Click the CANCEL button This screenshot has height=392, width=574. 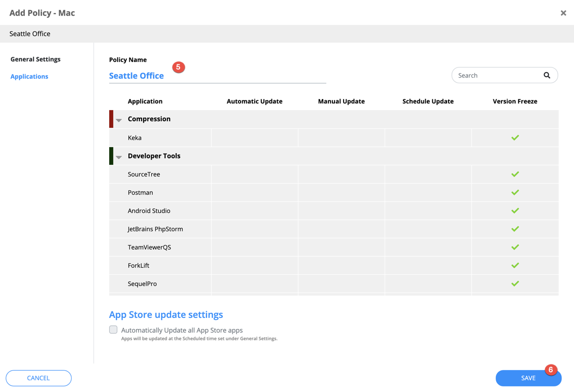(x=39, y=378)
